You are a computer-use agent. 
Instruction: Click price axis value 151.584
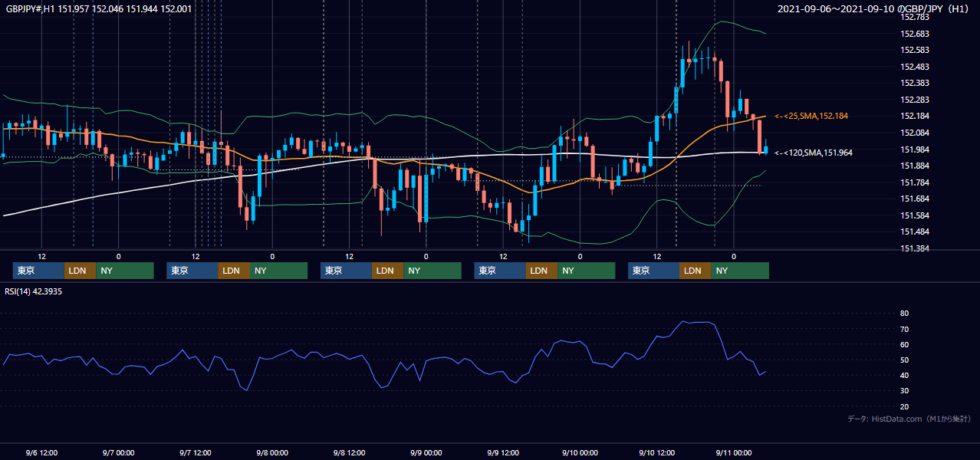tap(914, 215)
